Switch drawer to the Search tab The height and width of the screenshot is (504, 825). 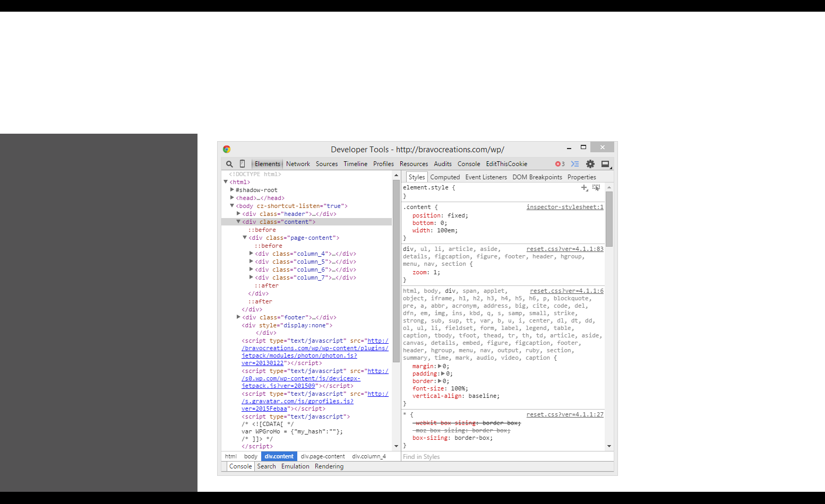click(x=267, y=466)
